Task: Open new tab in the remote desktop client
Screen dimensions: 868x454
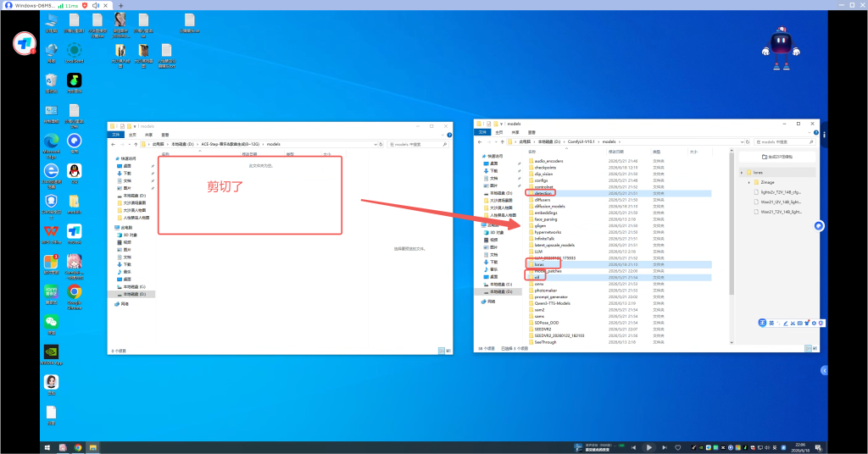Action: coord(120,6)
